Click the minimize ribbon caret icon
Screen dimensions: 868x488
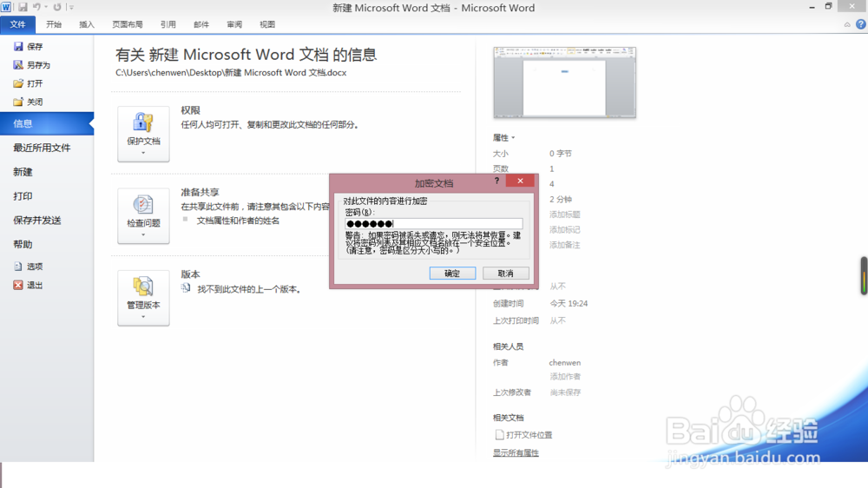(x=847, y=24)
